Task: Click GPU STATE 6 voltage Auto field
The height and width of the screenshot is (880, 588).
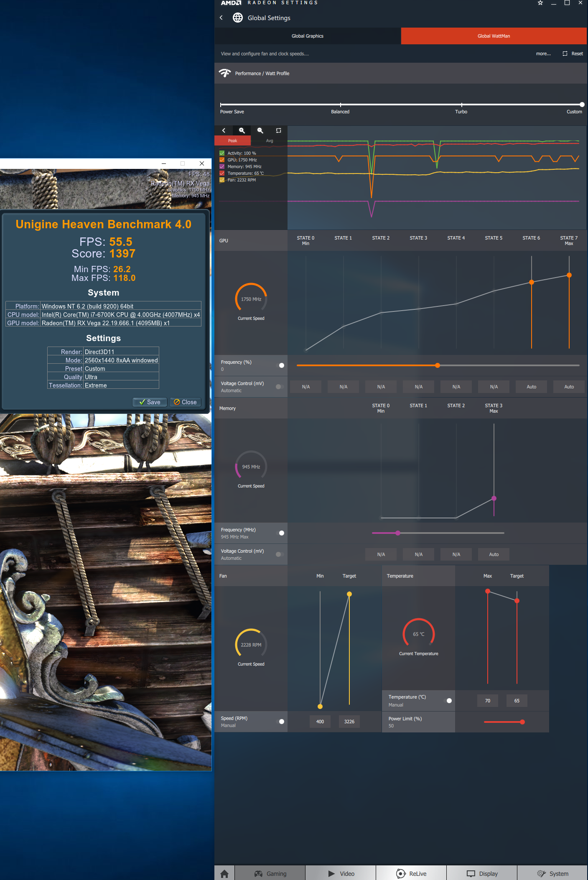Action: 532,387
